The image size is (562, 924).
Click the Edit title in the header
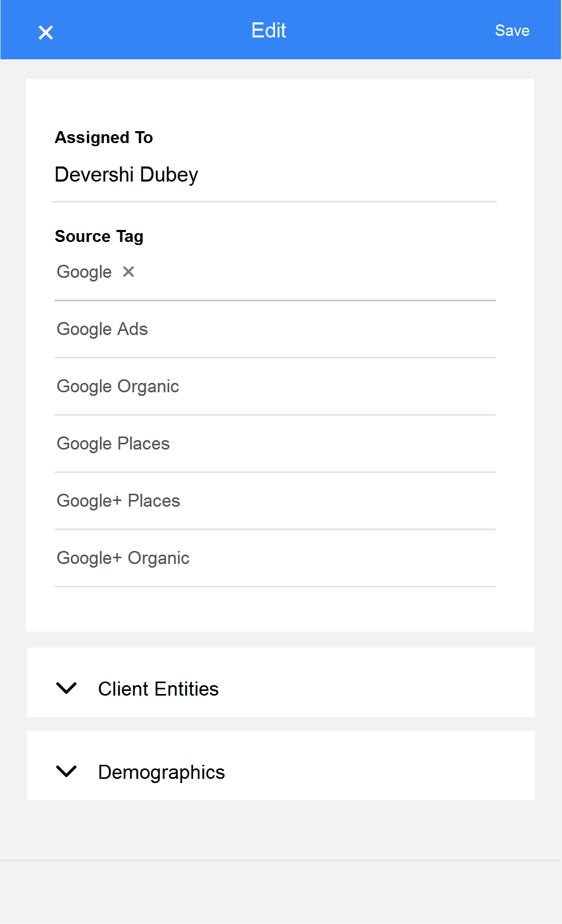269,31
